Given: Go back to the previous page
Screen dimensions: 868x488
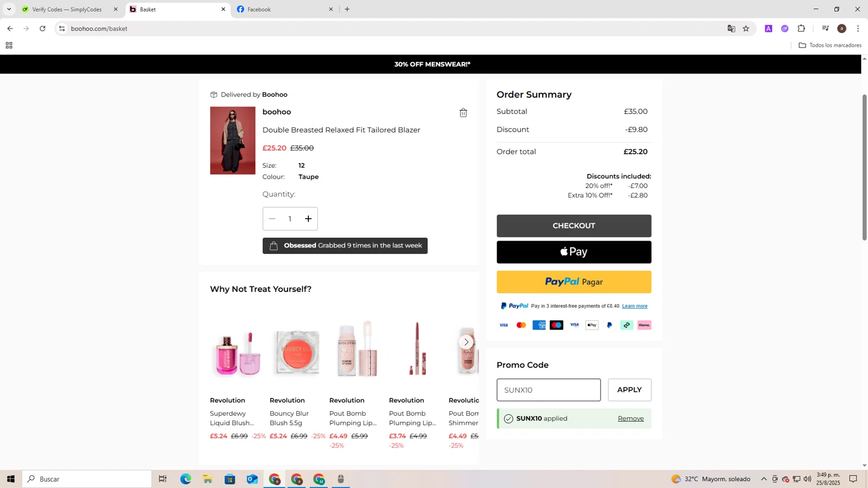Looking at the screenshot, I should (10, 28).
